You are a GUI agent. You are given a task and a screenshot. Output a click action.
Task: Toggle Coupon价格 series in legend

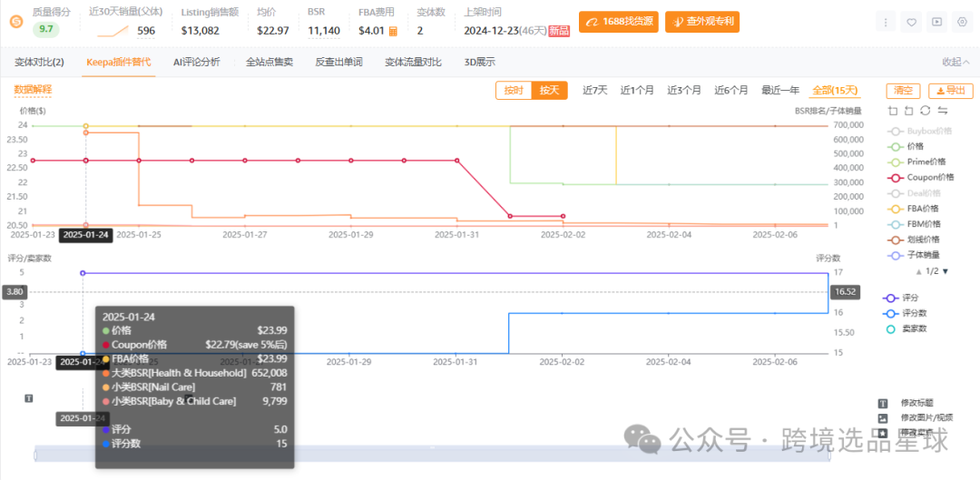coord(921,178)
